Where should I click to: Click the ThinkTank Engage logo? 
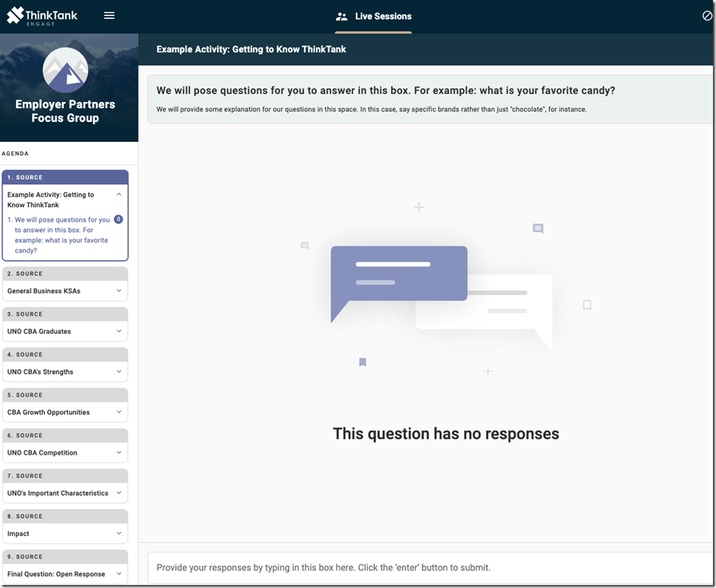(x=42, y=16)
